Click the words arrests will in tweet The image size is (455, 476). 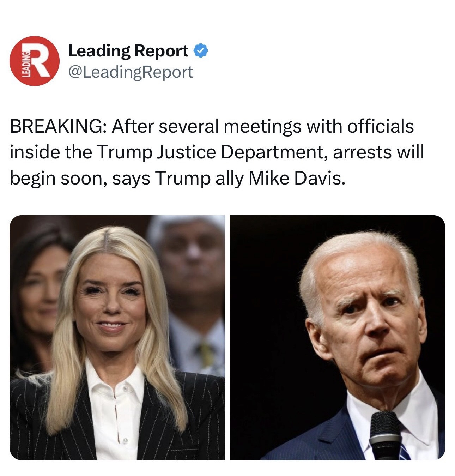(378, 152)
